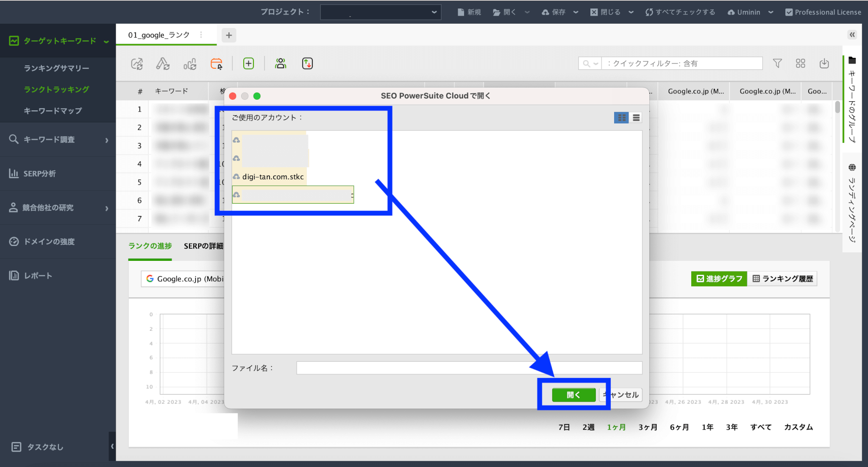
Task: Collapse right panel with double chevron
Action: (852, 35)
